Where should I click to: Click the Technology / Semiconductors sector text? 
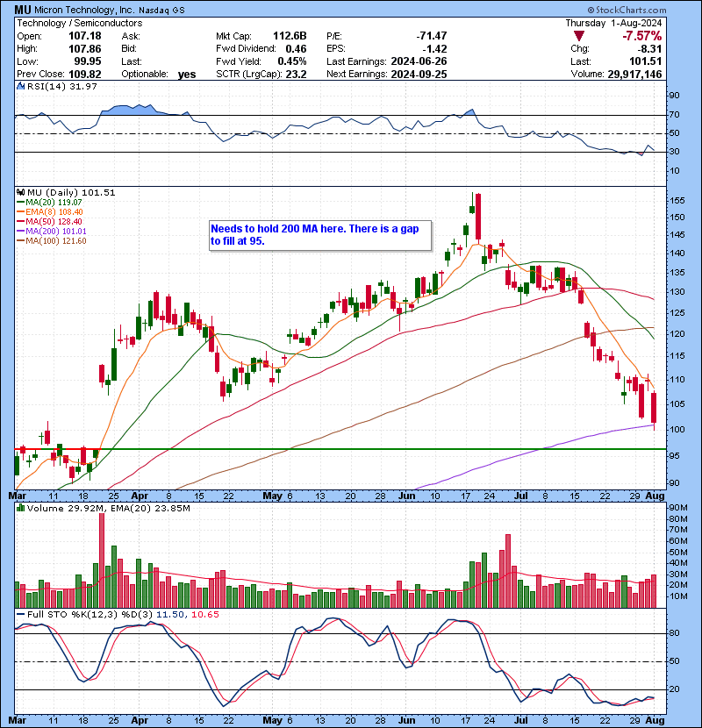80,23
